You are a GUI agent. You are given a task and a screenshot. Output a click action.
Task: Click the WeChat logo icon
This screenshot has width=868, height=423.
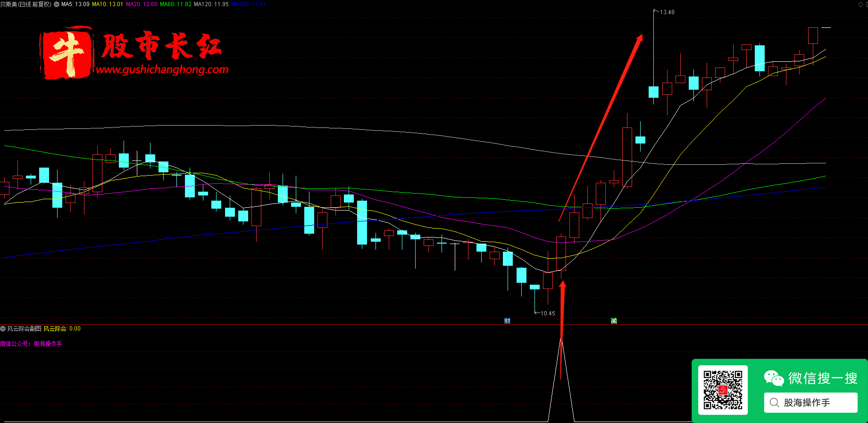click(x=774, y=378)
